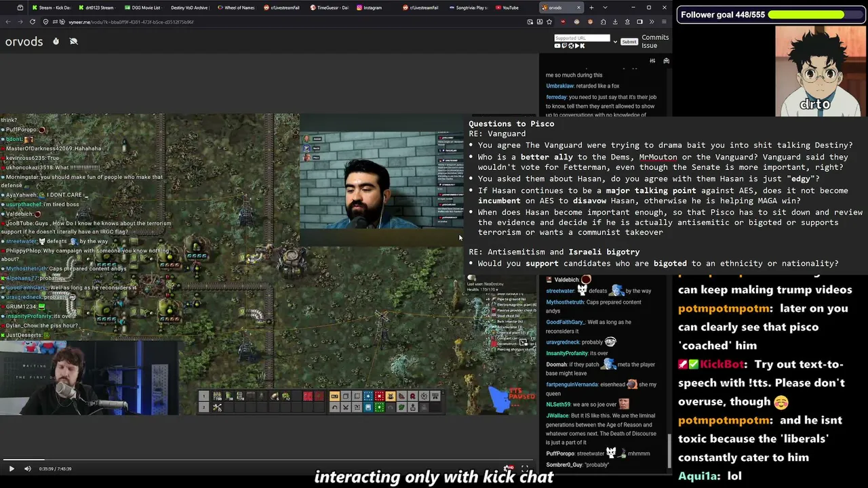Open the Firefox View icon left of tabs
This screenshot has width=868, height=488.
(x=20, y=7)
